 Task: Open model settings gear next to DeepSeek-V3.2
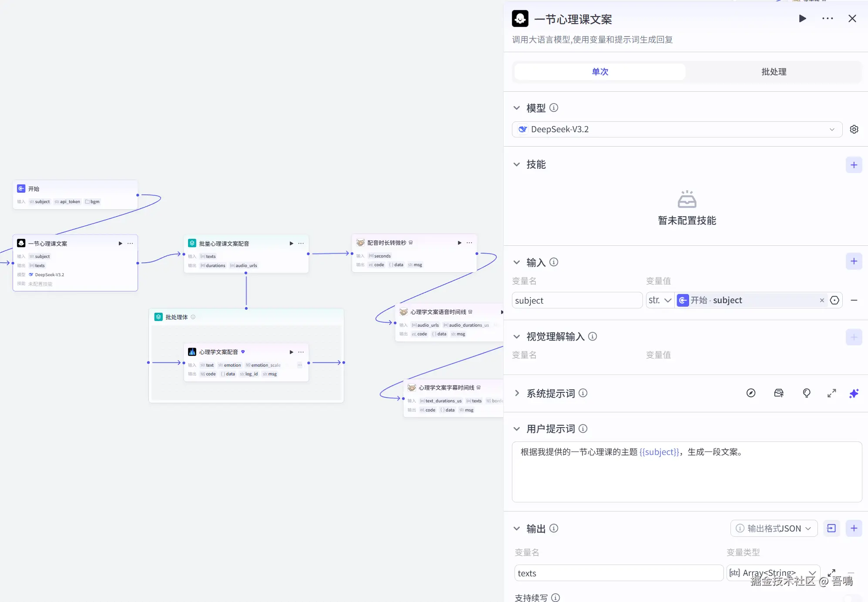click(x=854, y=130)
